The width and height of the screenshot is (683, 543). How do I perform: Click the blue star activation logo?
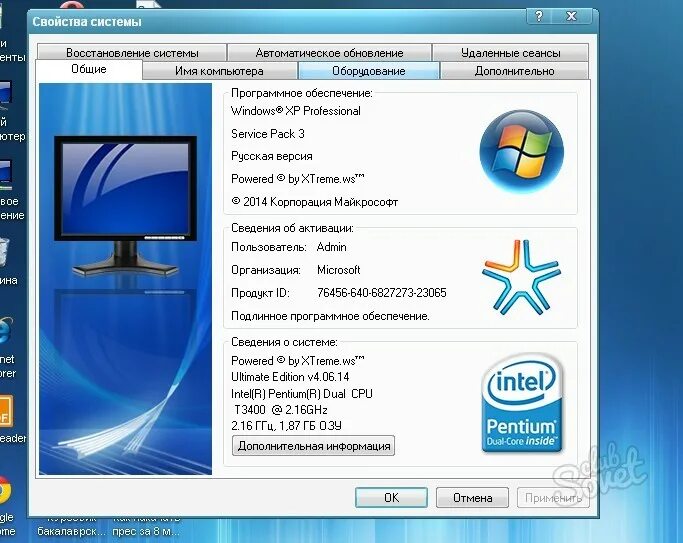click(x=521, y=277)
